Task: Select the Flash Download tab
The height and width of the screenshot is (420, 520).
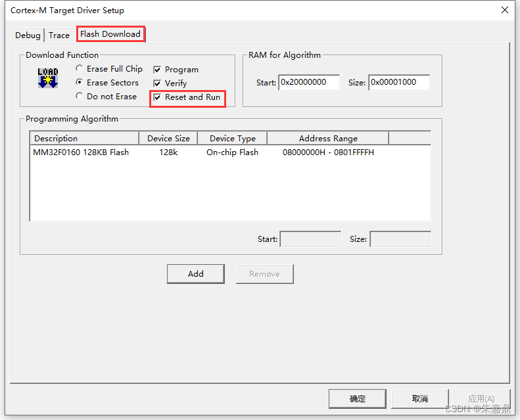Action: click(x=110, y=34)
